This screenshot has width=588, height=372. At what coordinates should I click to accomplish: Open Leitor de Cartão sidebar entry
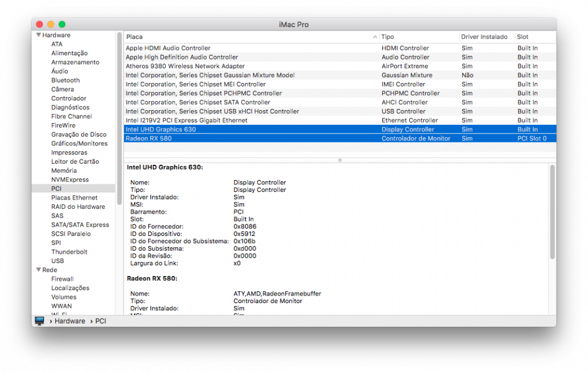coord(75,161)
